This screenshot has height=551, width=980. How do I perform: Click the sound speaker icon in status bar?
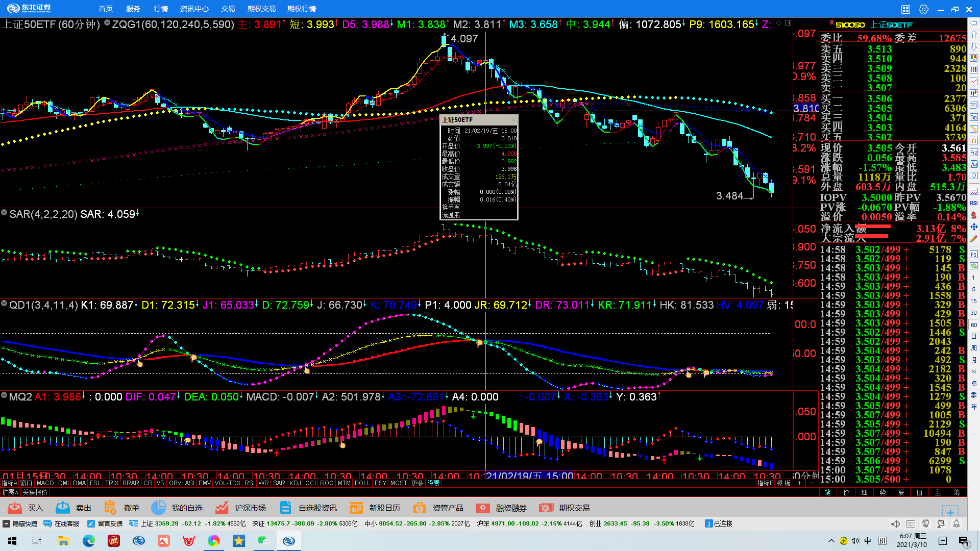[895, 524]
